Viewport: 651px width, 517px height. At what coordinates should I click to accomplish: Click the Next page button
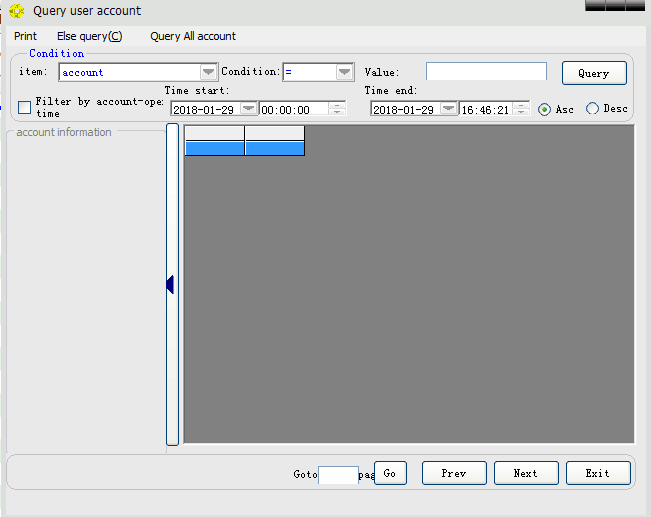pos(526,473)
